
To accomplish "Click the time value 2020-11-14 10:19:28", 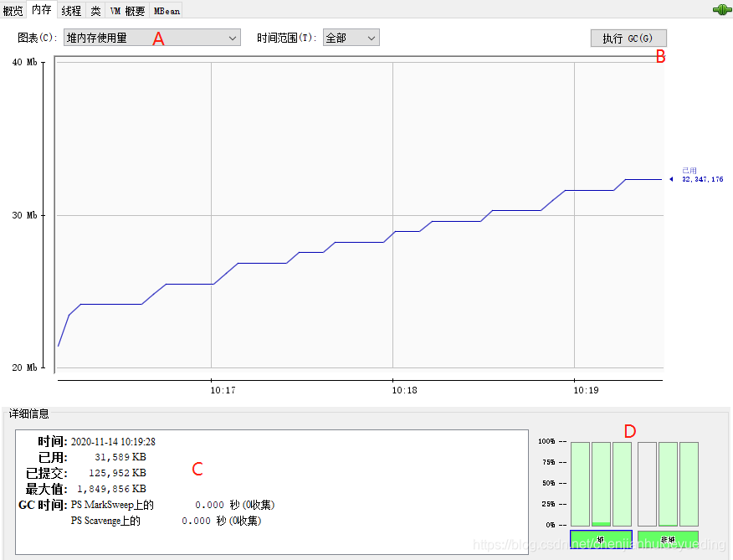I will pos(113,442).
